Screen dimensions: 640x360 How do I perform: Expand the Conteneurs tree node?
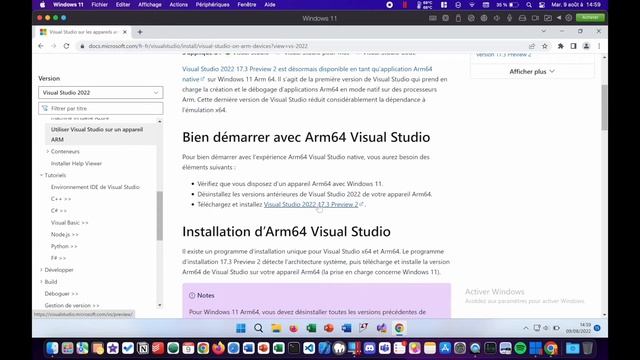[x=47, y=151]
